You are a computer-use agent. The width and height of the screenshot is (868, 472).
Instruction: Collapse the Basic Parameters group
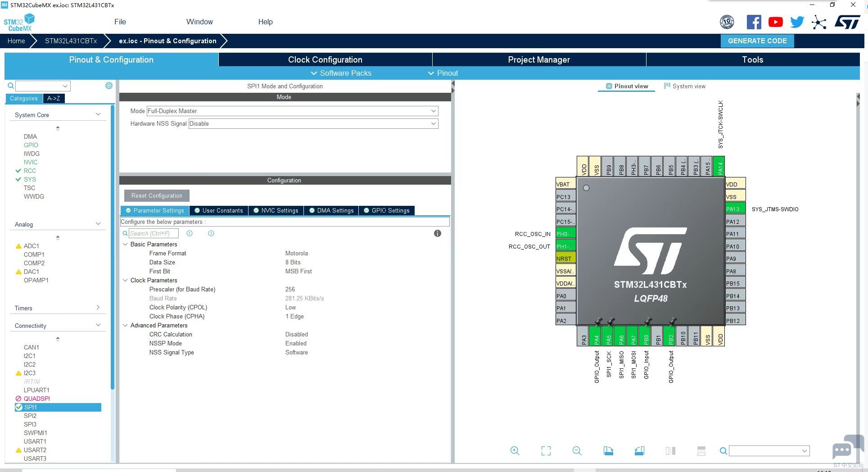(125, 244)
